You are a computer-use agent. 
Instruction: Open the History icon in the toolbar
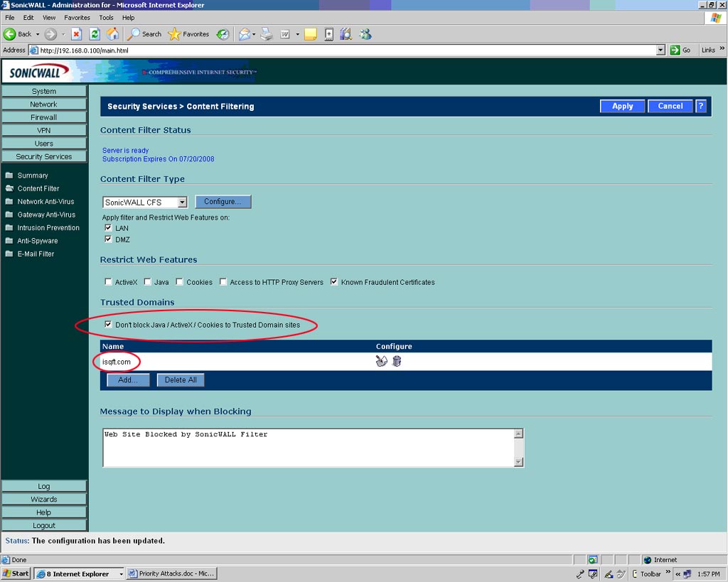[x=223, y=34]
